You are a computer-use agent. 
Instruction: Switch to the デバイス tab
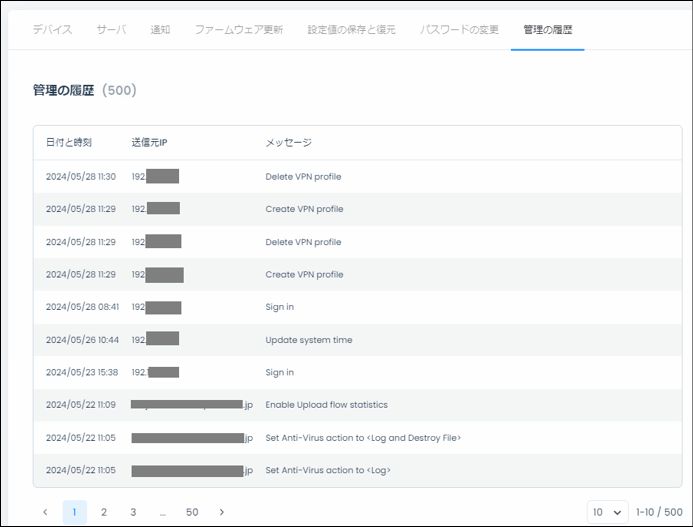coord(53,29)
